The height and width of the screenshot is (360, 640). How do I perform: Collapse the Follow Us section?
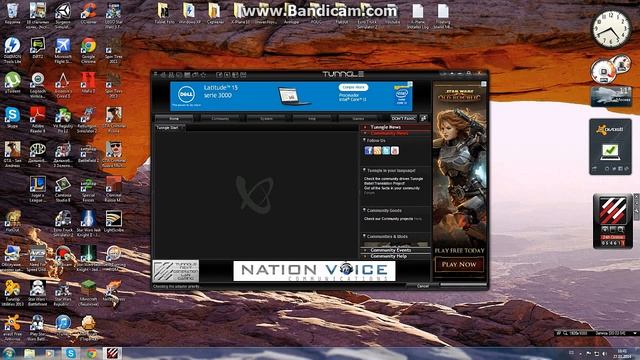tap(364, 140)
